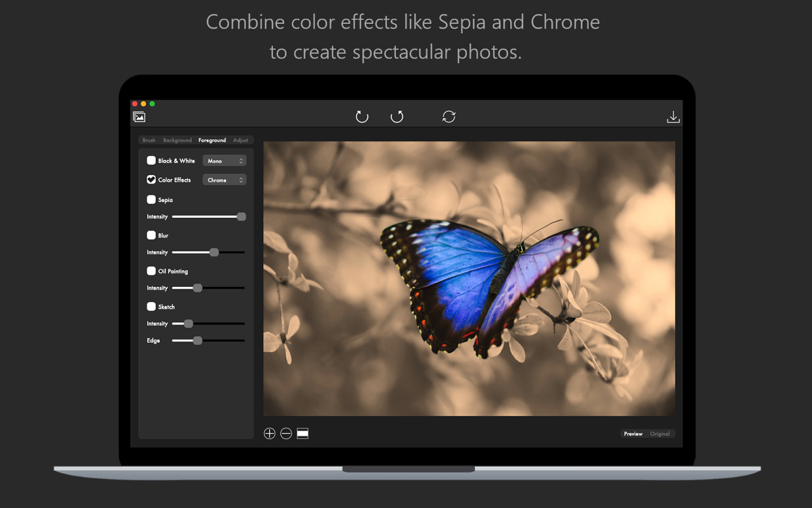Enable the Sepia checkbox
The width and height of the screenshot is (812, 508).
pyautogui.click(x=152, y=200)
